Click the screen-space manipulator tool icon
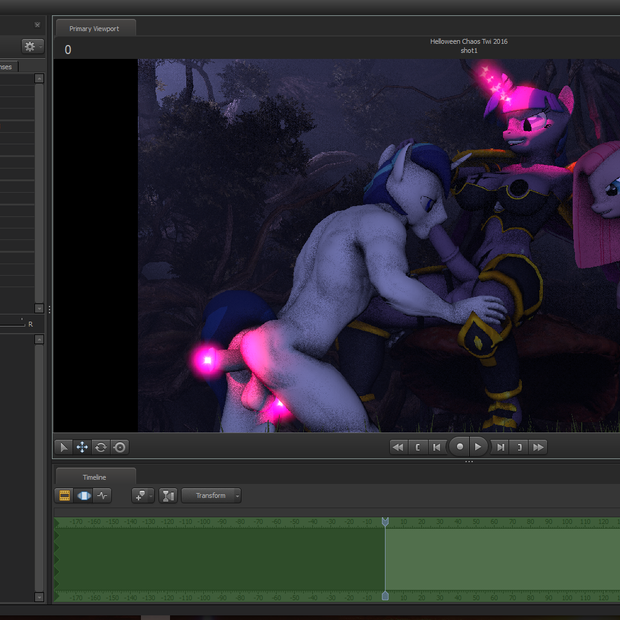620x620 pixels. [120, 447]
